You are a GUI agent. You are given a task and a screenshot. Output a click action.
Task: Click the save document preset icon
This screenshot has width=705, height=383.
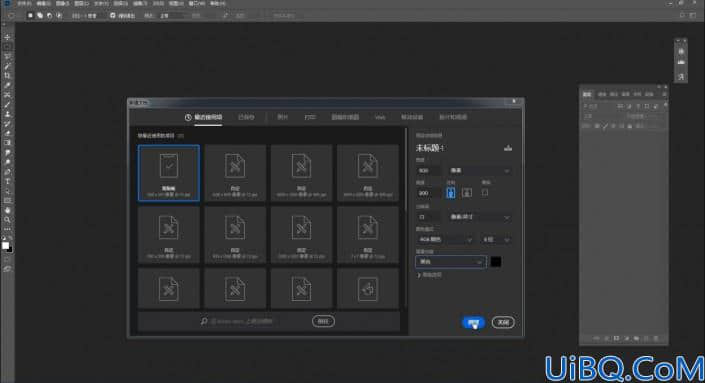click(x=508, y=148)
